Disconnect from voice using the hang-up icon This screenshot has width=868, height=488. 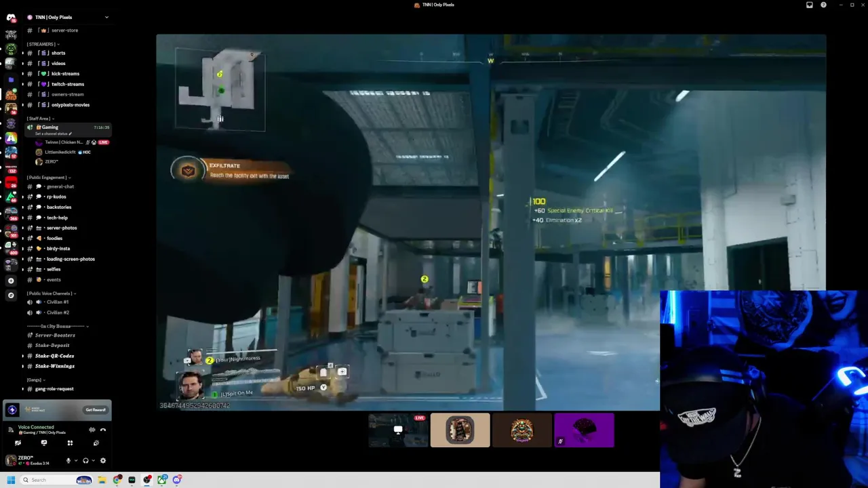click(103, 430)
